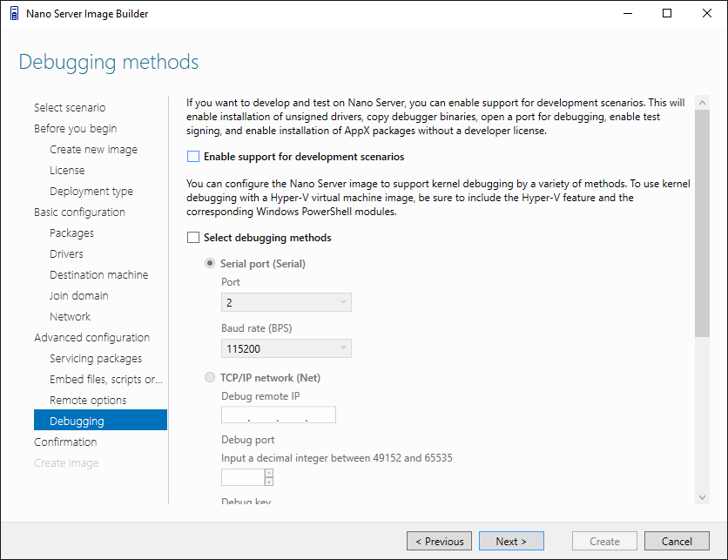The image size is (728, 560).
Task: Maximize the Image Builder window
Action: pyautogui.click(x=667, y=13)
